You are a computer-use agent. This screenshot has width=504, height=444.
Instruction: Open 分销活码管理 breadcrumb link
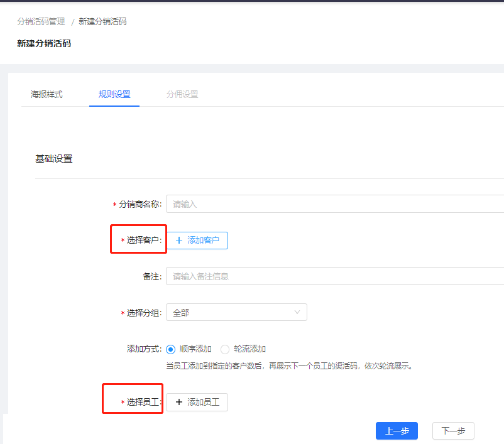point(41,21)
